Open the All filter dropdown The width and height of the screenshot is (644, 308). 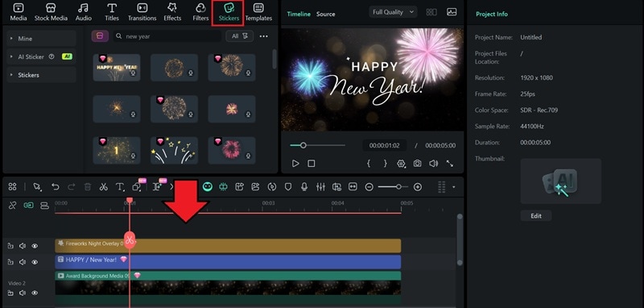240,36
